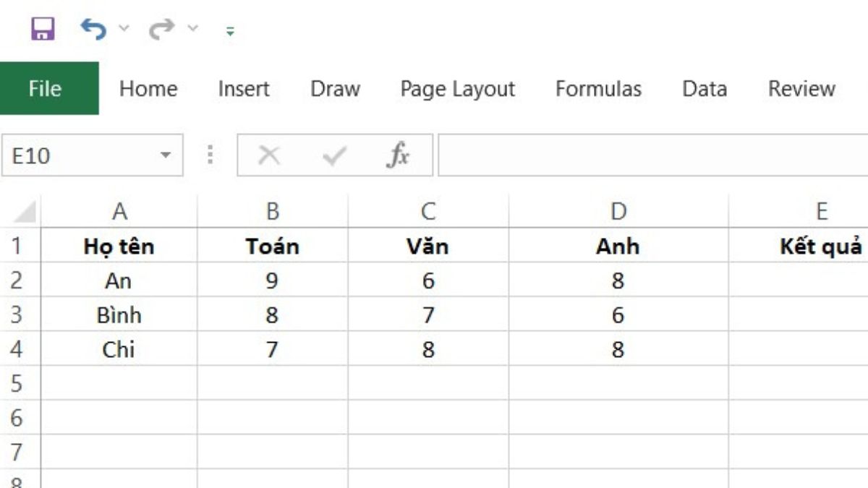Switch to the Formulas ribbon tab
The width and height of the screenshot is (868, 488).
[598, 89]
